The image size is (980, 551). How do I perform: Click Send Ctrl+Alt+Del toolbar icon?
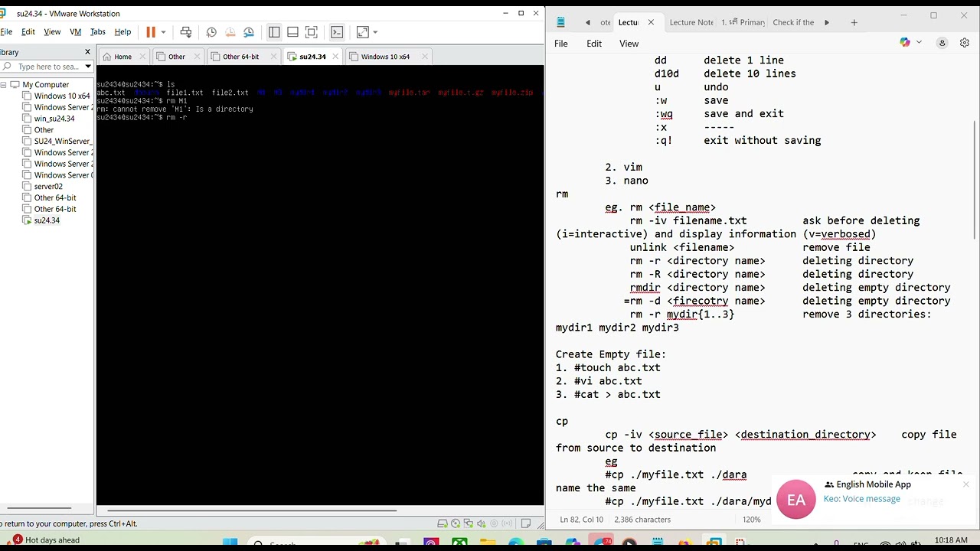pyautogui.click(x=186, y=32)
